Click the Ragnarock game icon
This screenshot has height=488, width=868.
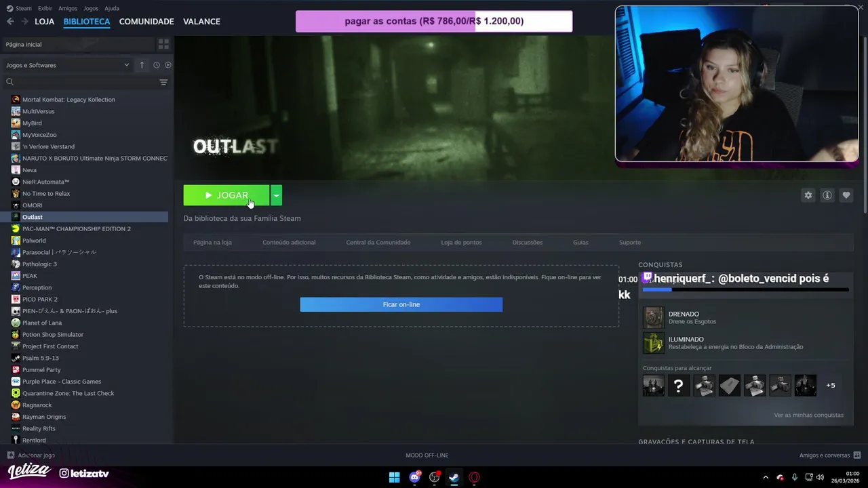pos(16,405)
